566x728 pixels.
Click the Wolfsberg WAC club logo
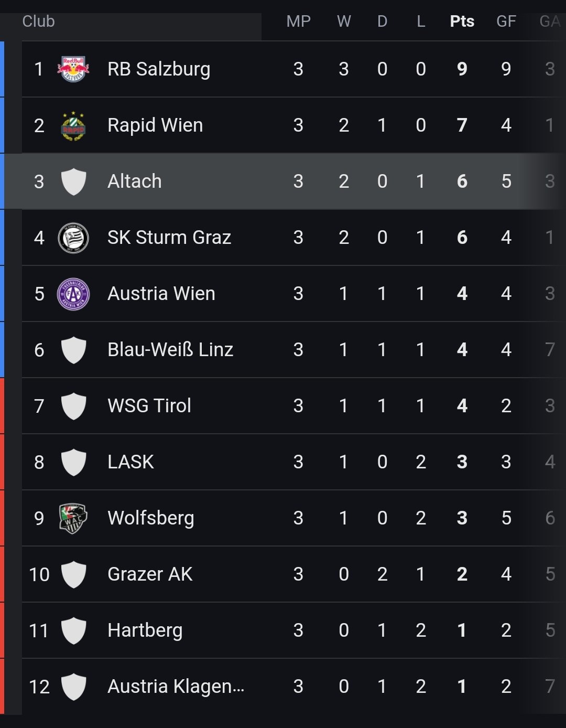[73, 518]
